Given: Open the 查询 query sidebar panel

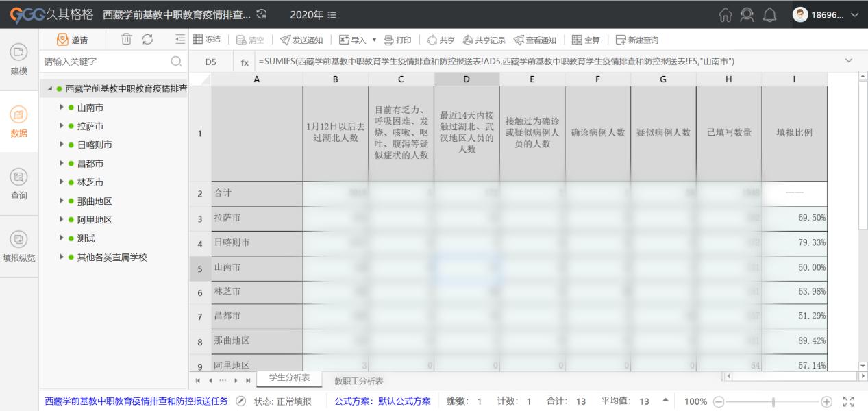Looking at the screenshot, I should [19, 184].
